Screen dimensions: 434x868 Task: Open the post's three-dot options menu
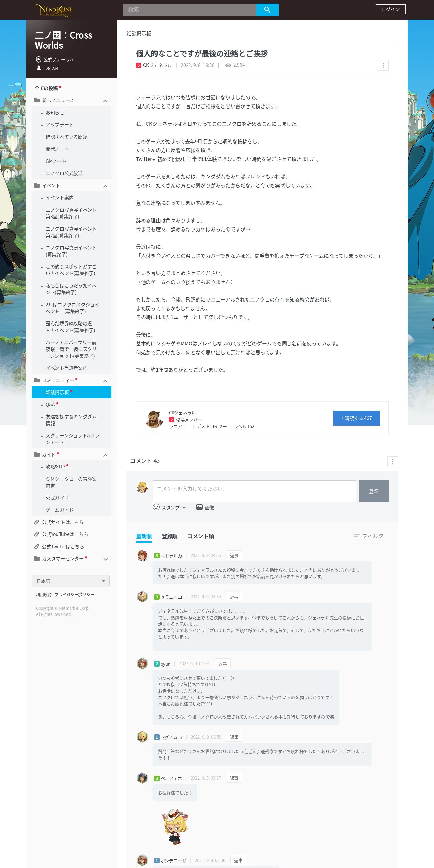(x=383, y=65)
